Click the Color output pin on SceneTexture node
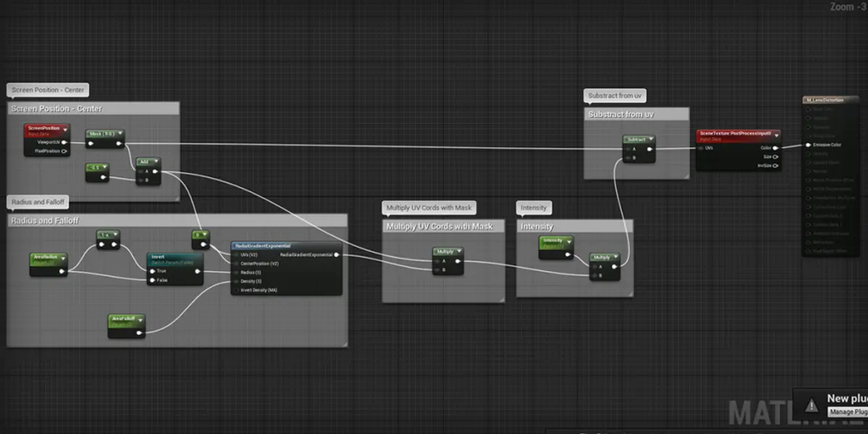868x434 pixels. (x=775, y=147)
